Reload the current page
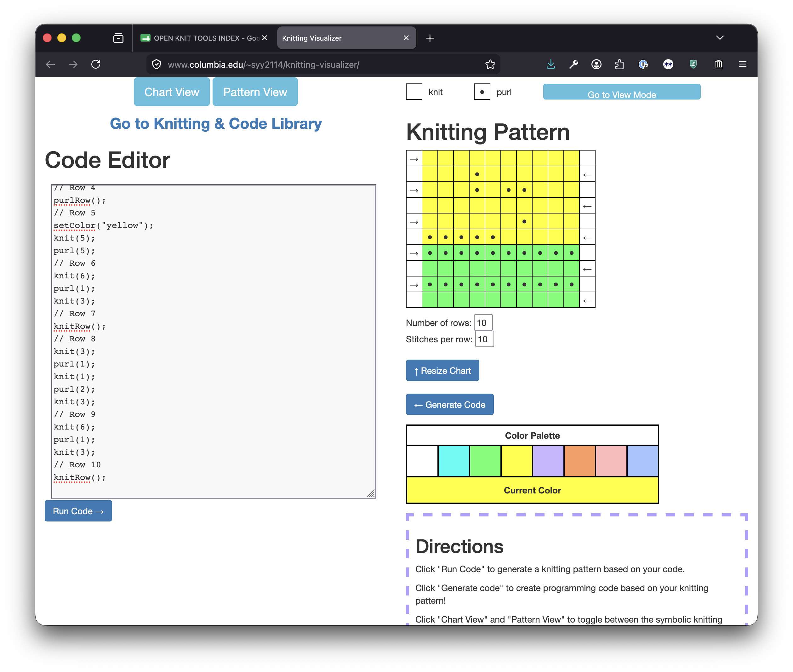 point(96,64)
